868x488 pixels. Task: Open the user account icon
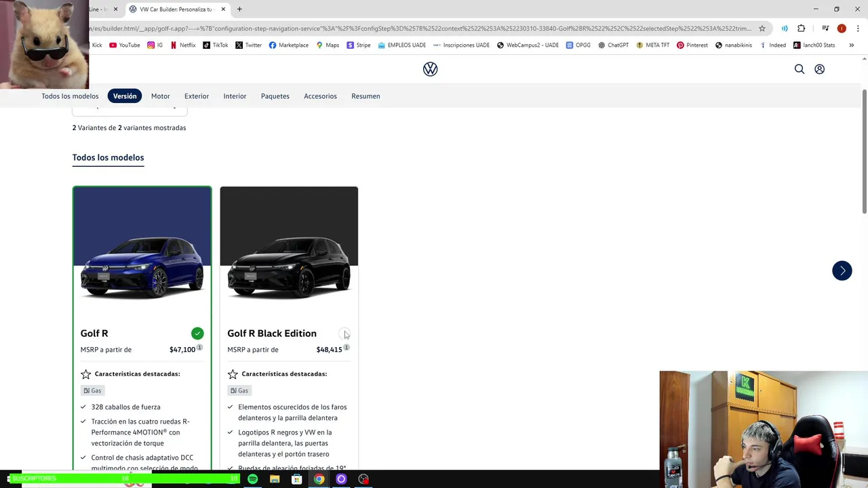pos(819,69)
